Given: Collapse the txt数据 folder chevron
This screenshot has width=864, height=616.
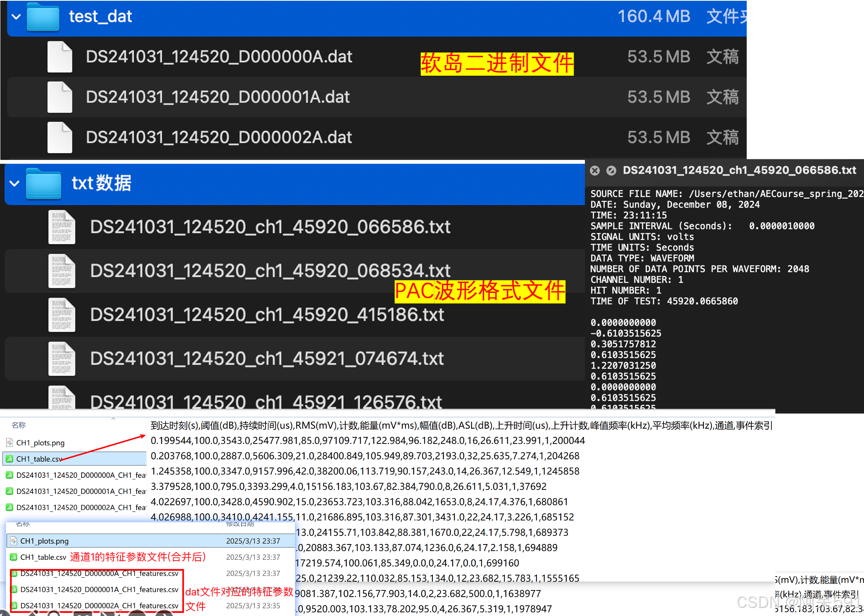Looking at the screenshot, I should [x=15, y=183].
